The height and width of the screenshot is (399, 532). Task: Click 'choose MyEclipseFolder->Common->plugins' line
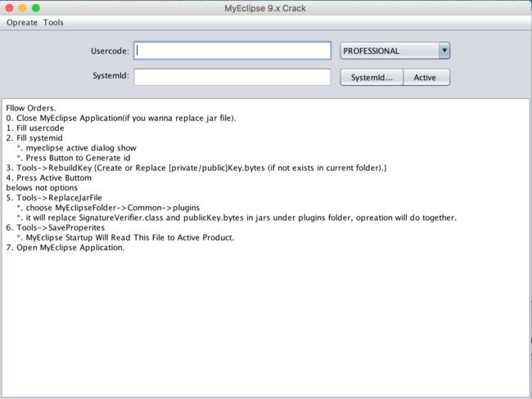(108, 208)
